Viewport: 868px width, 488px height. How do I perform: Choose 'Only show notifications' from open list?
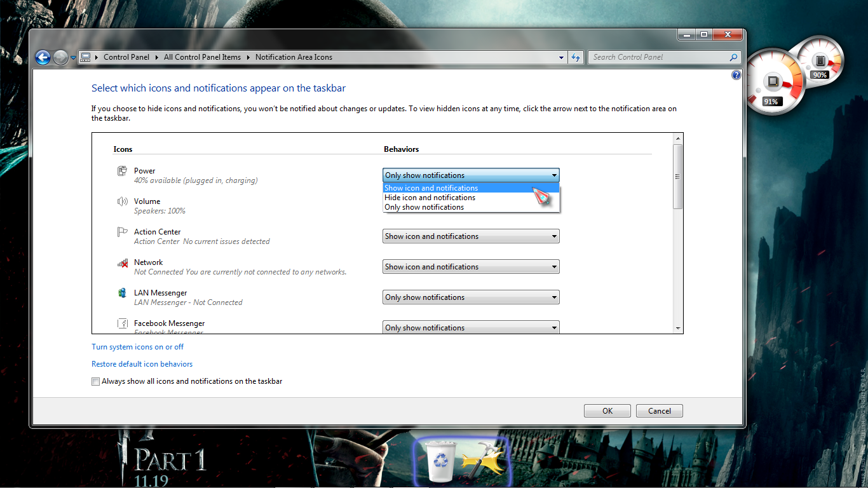pos(471,207)
